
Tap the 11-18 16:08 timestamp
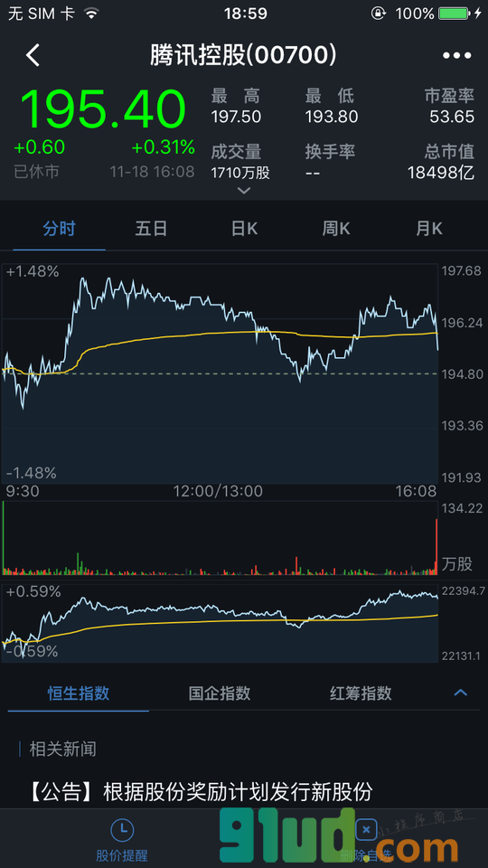click(152, 172)
